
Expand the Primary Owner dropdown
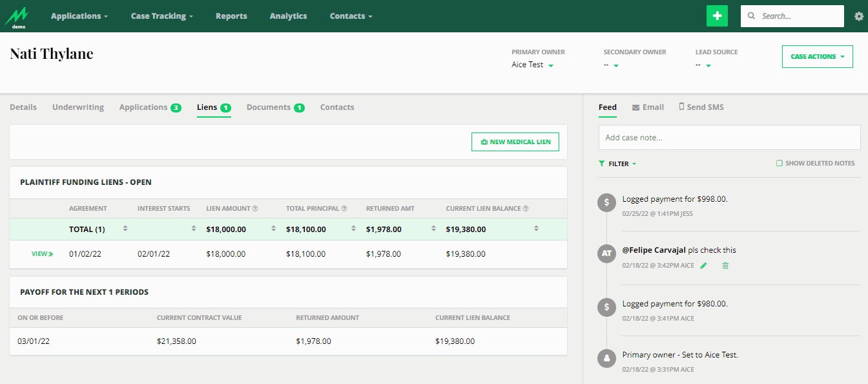(x=550, y=65)
